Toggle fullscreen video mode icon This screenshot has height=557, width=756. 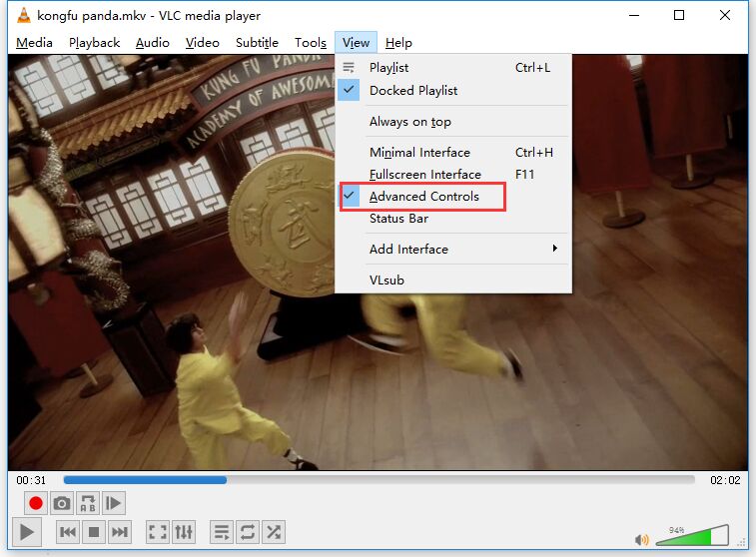pos(158,532)
